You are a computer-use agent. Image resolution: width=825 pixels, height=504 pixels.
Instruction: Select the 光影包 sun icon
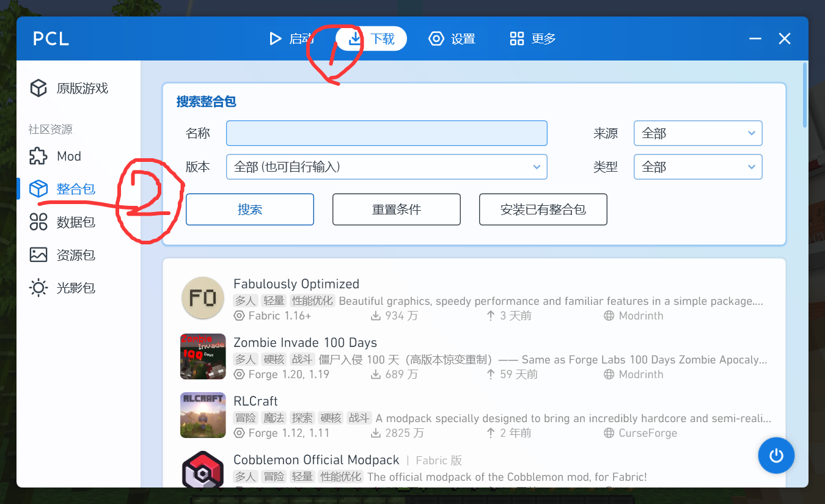(38, 288)
